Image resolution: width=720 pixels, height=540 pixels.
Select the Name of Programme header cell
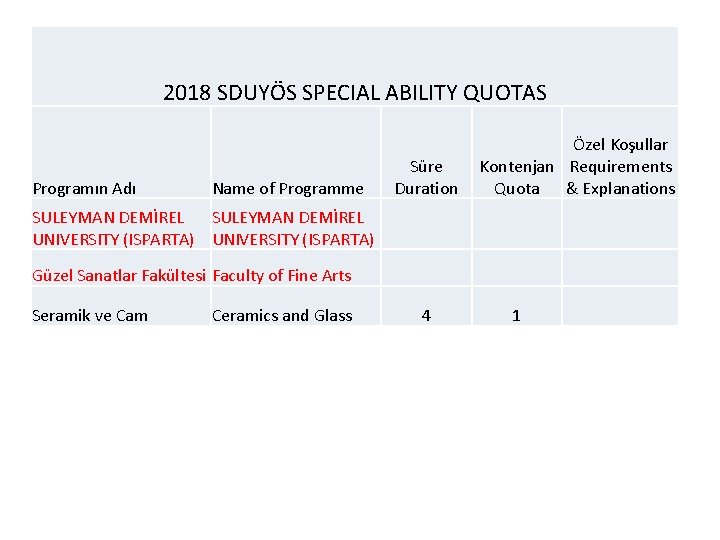coord(296,152)
